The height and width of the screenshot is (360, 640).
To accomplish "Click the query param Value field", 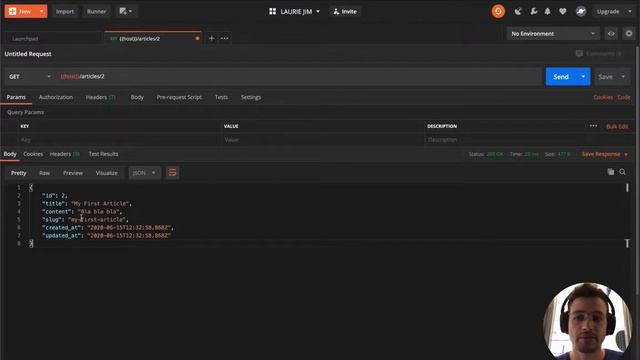I will [x=322, y=140].
